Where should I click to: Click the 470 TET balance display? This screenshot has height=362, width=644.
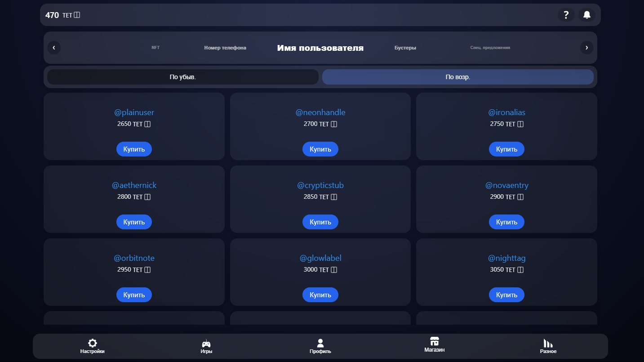click(52, 15)
